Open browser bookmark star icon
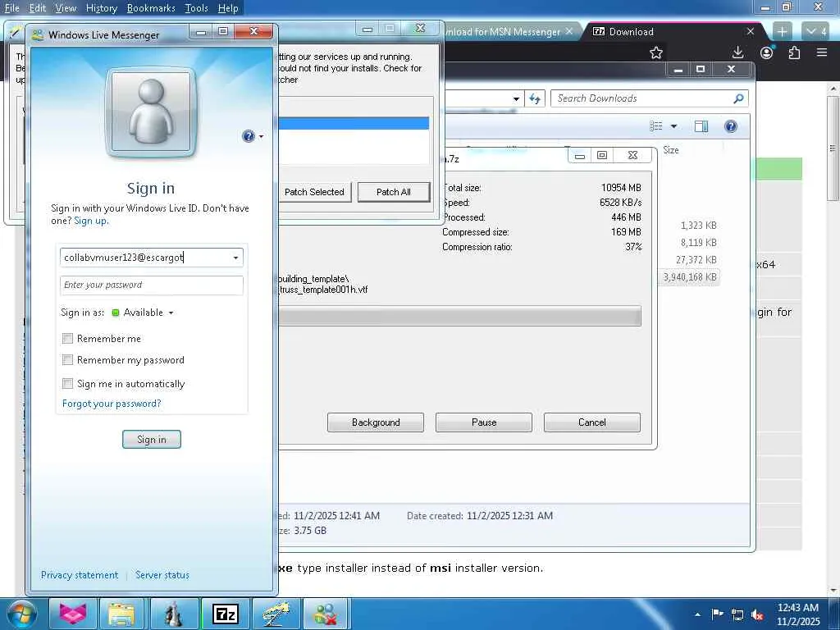840x630 pixels. pos(656,52)
